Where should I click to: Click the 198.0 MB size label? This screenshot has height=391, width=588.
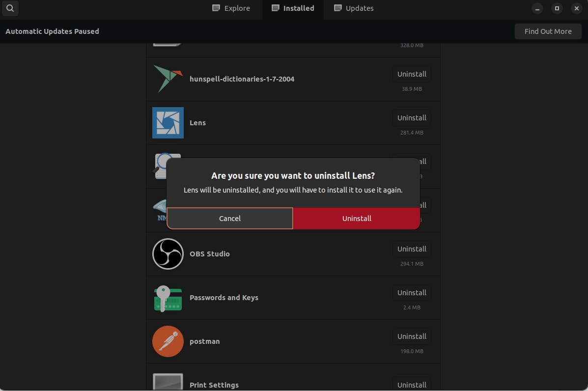point(412,351)
